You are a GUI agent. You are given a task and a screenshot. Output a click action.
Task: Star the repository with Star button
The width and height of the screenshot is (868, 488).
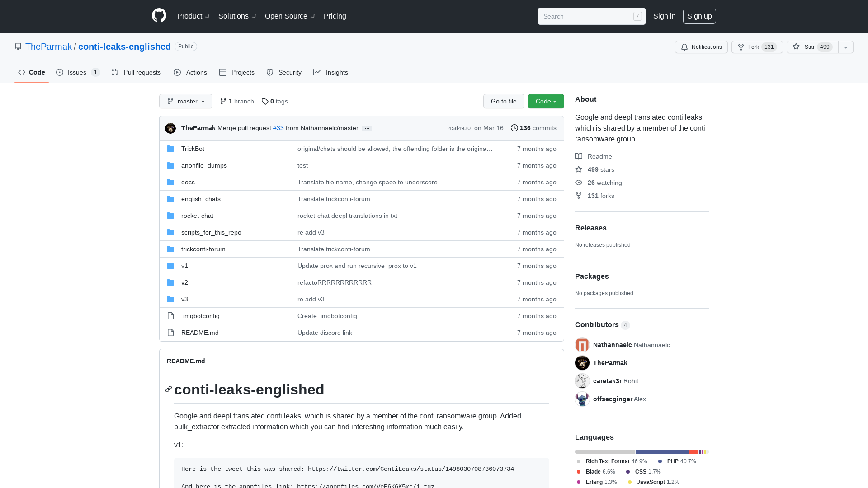[x=812, y=47]
